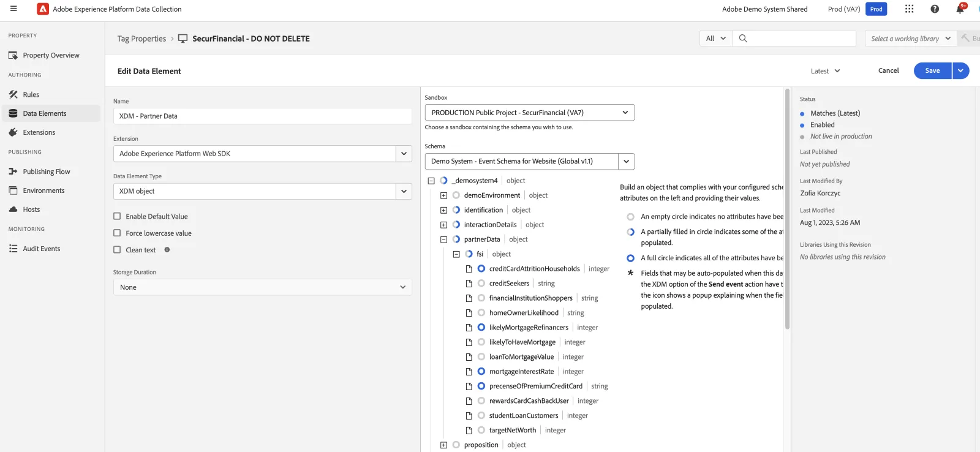Open the Sandbox dropdown
Image resolution: width=980 pixels, height=452 pixels.
tap(529, 113)
